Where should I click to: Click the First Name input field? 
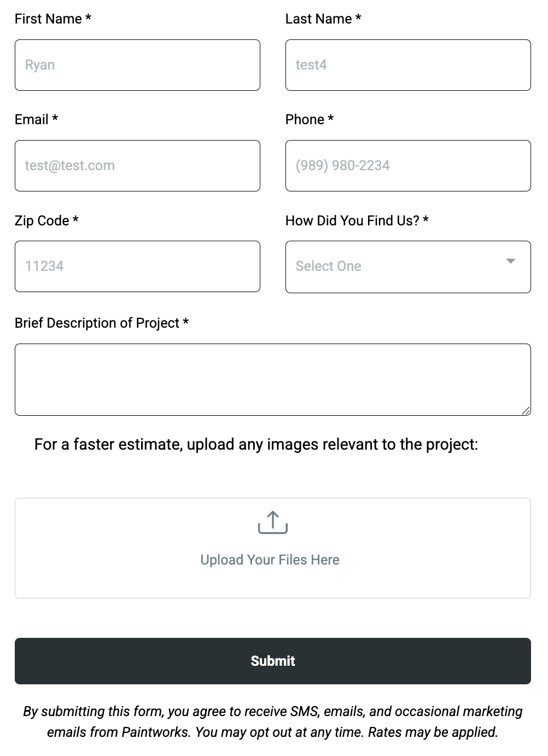tap(137, 65)
